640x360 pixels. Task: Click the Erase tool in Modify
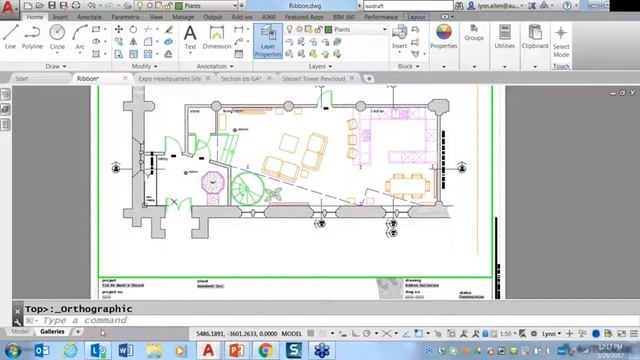(169, 29)
